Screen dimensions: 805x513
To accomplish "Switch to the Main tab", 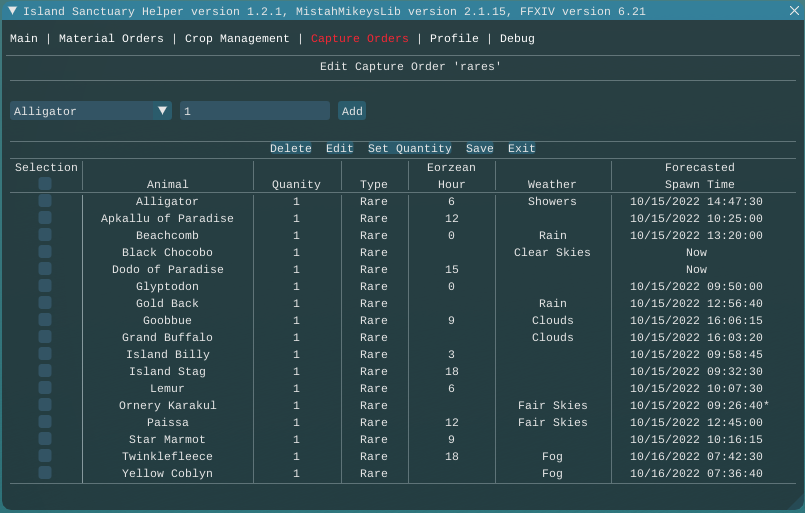I will pos(24,39).
